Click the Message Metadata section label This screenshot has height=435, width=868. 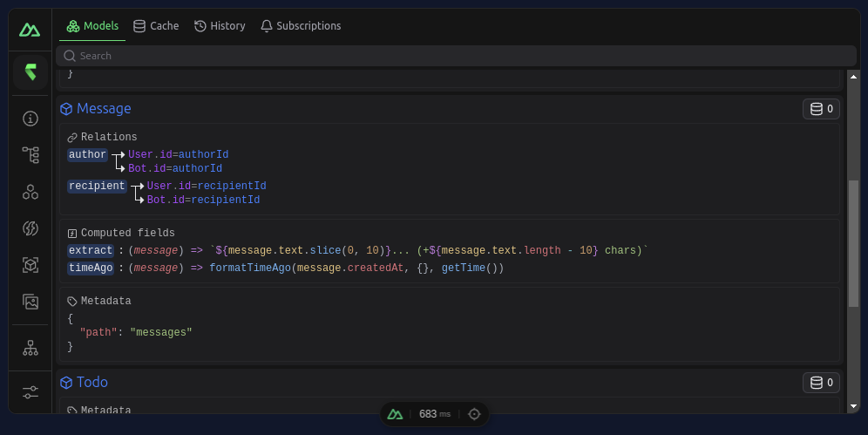[x=105, y=301]
